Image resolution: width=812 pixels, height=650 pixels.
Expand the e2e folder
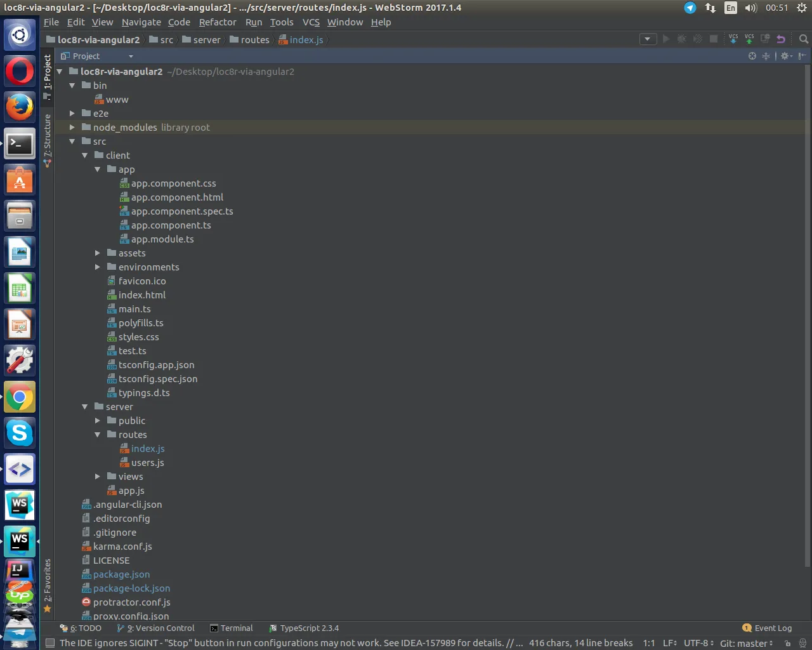72,114
